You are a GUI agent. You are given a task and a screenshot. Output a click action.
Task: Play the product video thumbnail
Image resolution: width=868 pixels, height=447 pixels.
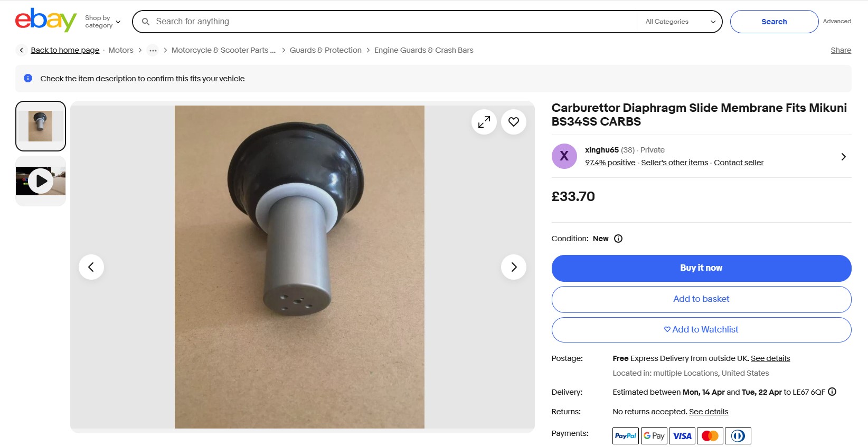point(41,181)
